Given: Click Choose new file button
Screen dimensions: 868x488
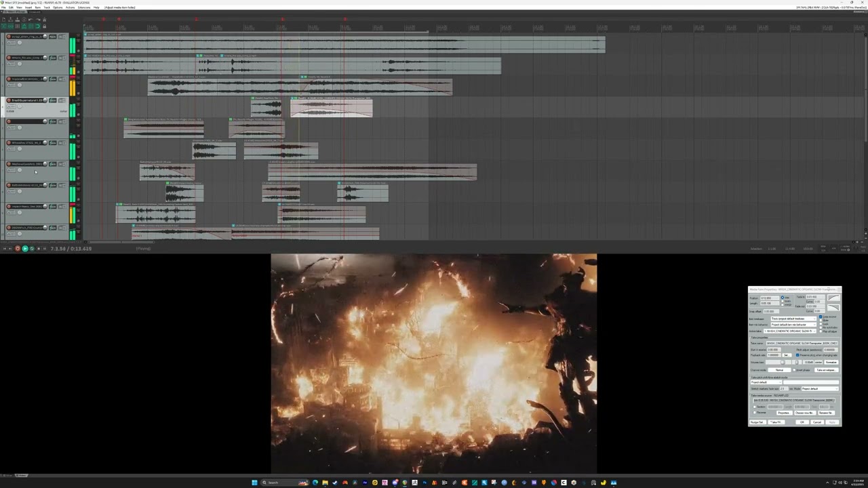Looking at the screenshot, I should coord(804,413).
